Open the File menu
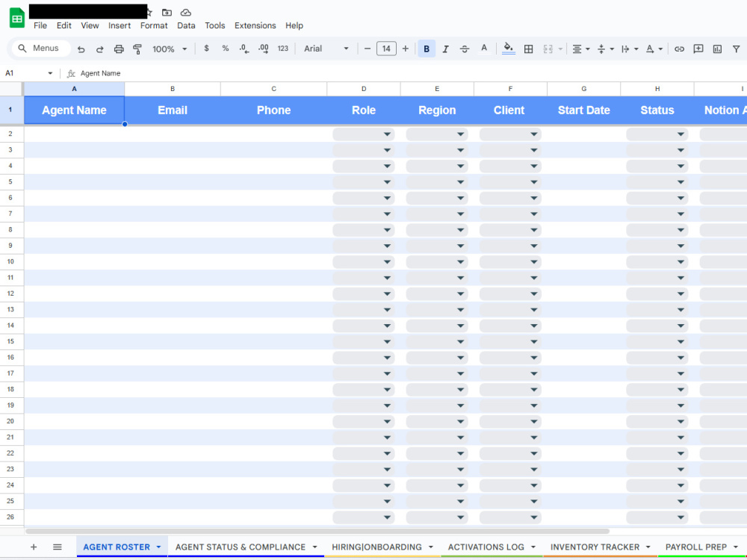Viewport: 747px width, 560px height. (40, 25)
